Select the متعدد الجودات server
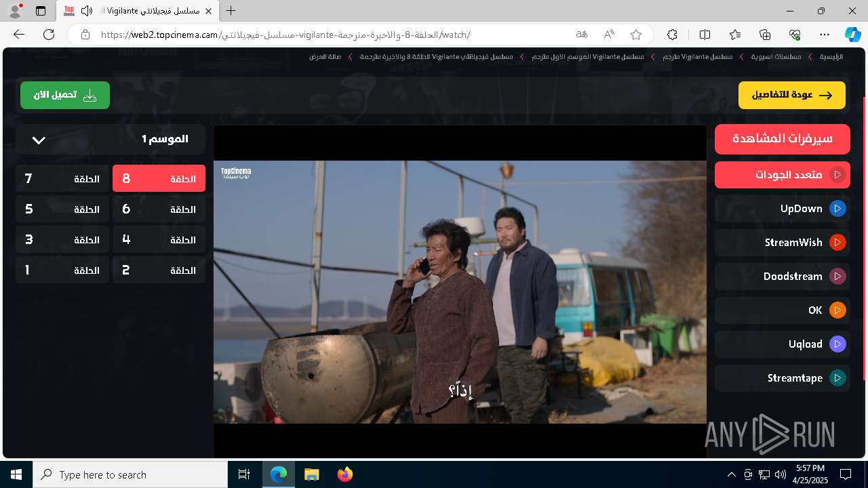Viewport: 868px width, 488px height. 783,175
